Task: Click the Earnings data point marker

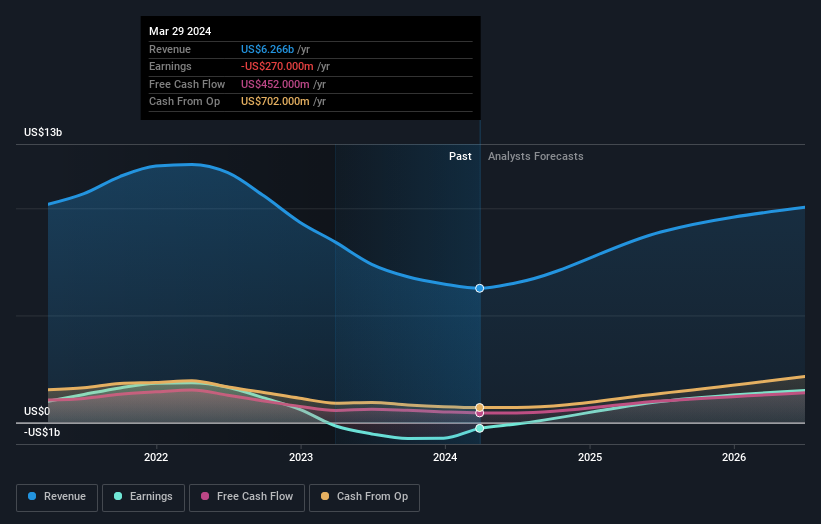Action: coord(480,428)
